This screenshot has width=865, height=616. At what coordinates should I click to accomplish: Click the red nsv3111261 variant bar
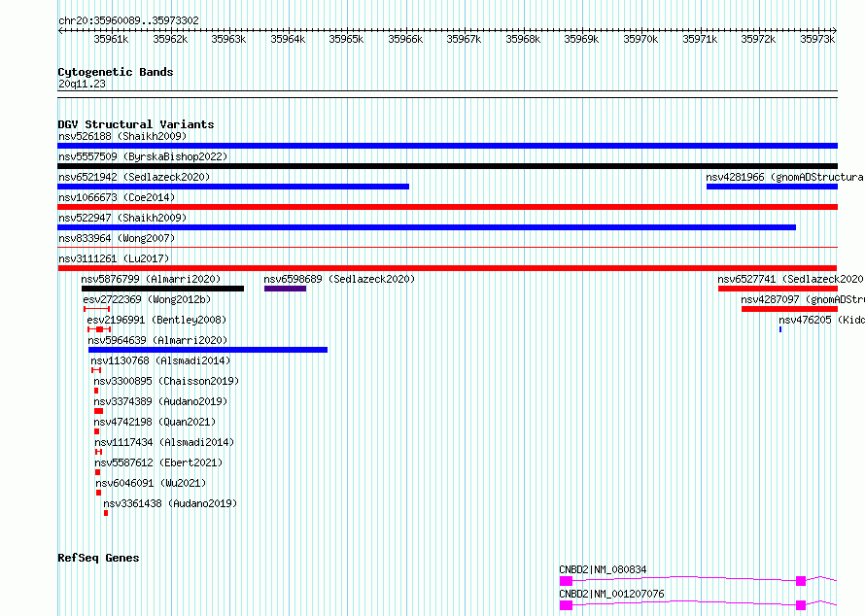(447, 268)
